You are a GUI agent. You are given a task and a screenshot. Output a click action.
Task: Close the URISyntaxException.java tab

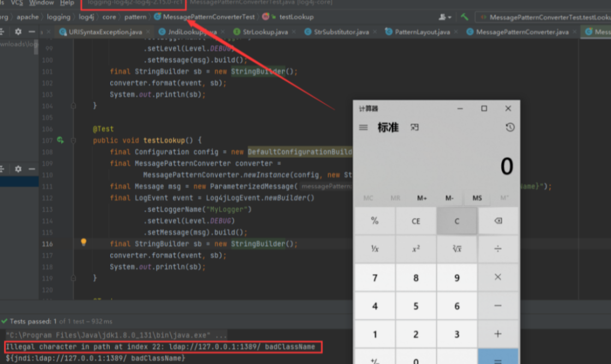(148, 32)
